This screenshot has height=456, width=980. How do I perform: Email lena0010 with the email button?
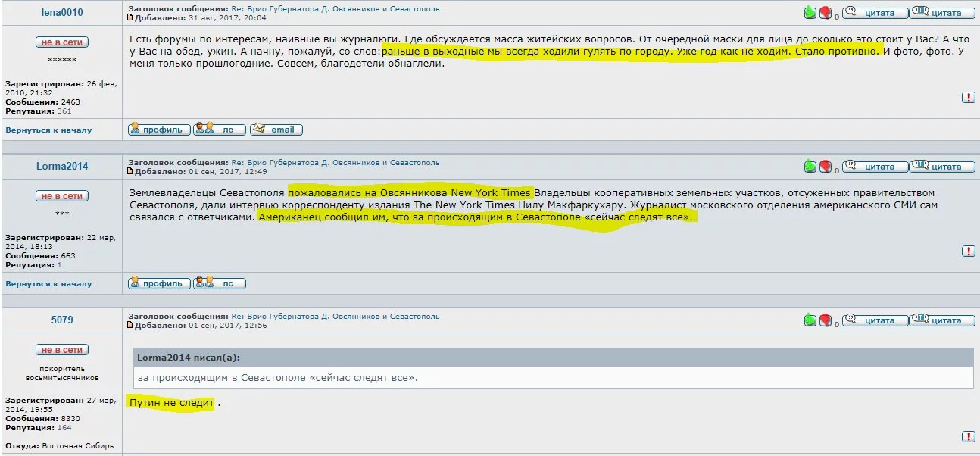(276, 130)
